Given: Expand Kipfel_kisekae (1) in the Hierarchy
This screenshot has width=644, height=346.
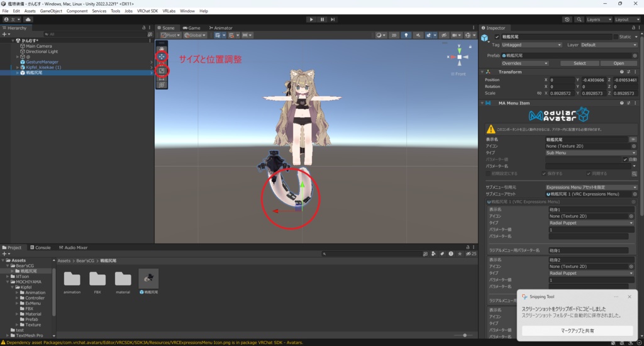Looking at the screenshot, I should pyautogui.click(x=17, y=67).
